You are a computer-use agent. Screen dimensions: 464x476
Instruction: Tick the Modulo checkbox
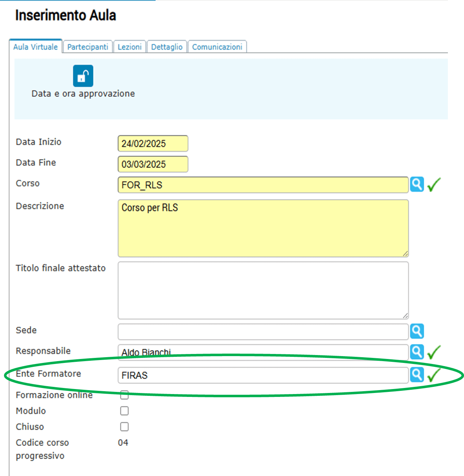pyautogui.click(x=124, y=411)
